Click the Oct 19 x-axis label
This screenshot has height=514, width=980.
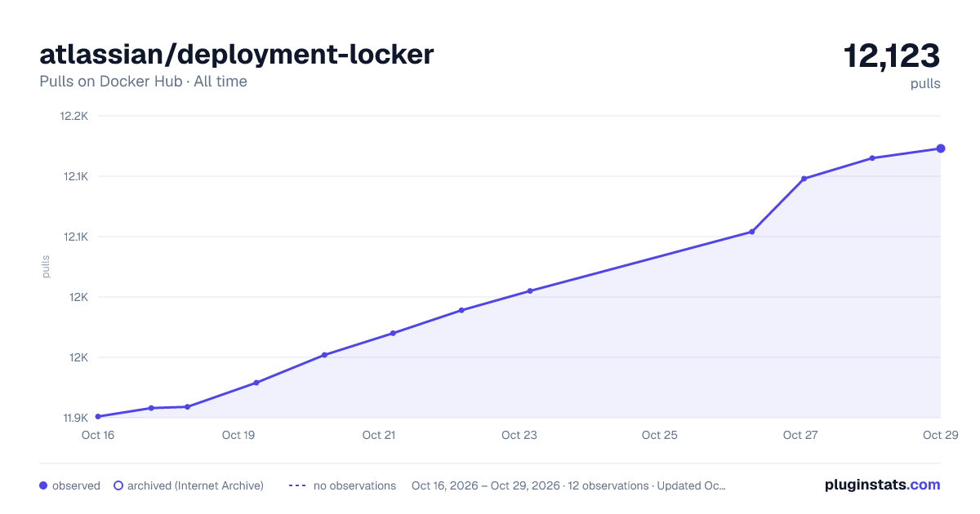click(x=238, y=435)
